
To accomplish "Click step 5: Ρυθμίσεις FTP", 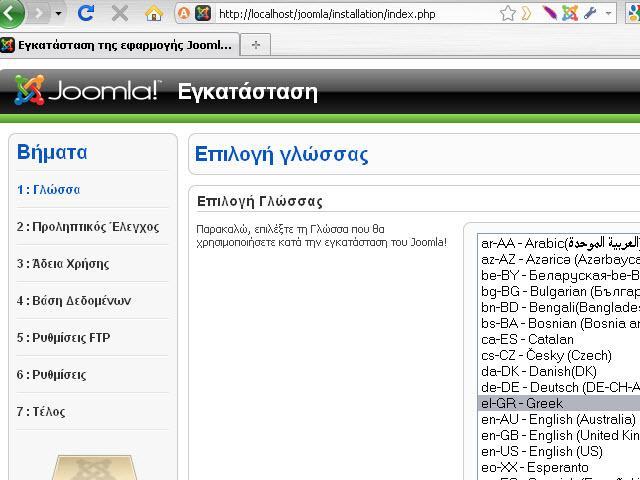I will 63,338.
